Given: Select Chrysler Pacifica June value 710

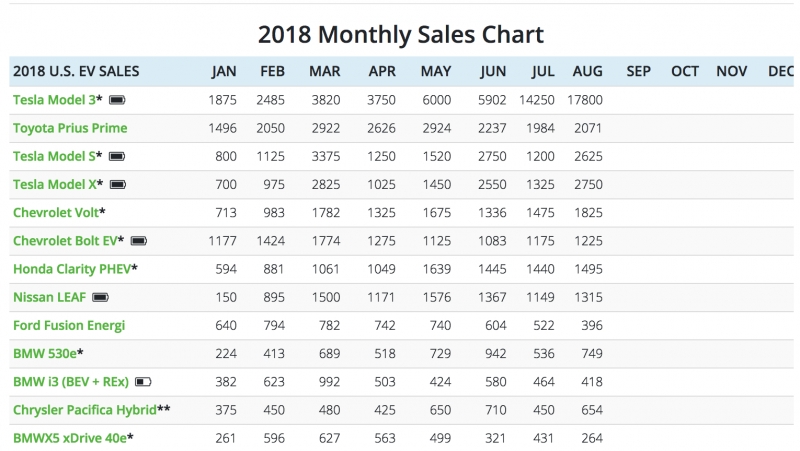Looking at the screenshot, I should tap(496, 410).
